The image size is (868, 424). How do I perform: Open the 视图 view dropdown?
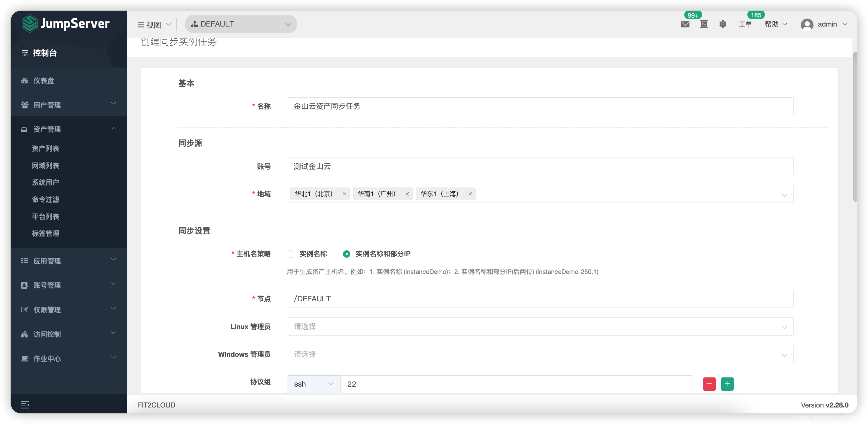(155, 25)
